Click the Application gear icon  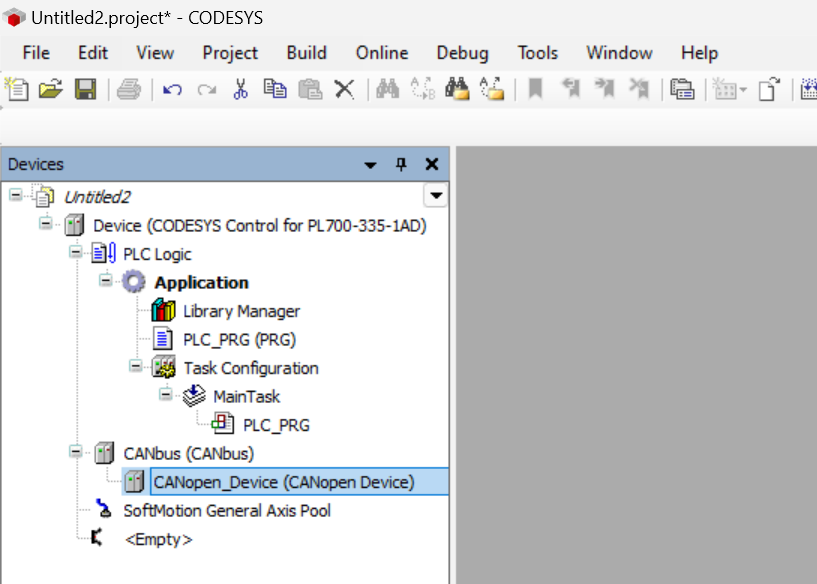coord(134,282)
